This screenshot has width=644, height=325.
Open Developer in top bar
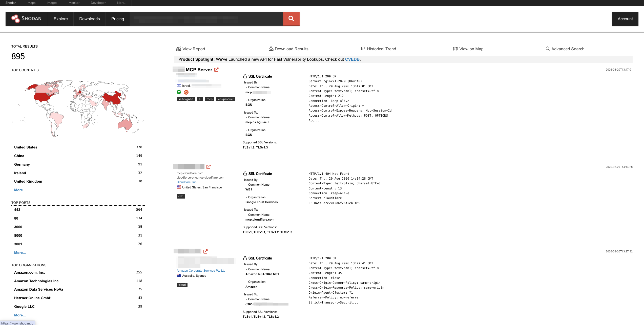[98, 3]
